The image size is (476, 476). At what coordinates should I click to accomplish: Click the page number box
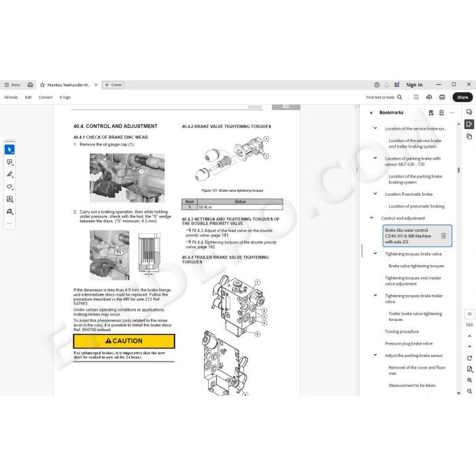(x=469, y=314)
